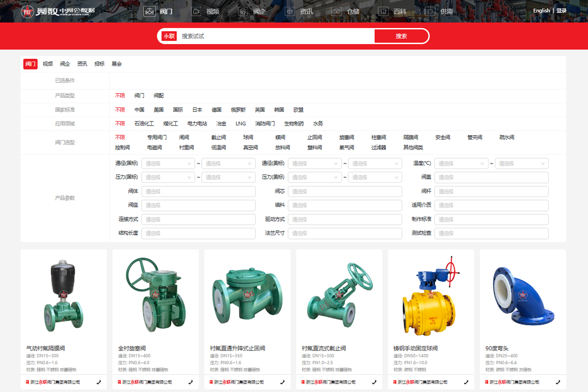Expand first 通径(国标) dropdown
Screen dimensions: 588x392
tap(168, 163)
